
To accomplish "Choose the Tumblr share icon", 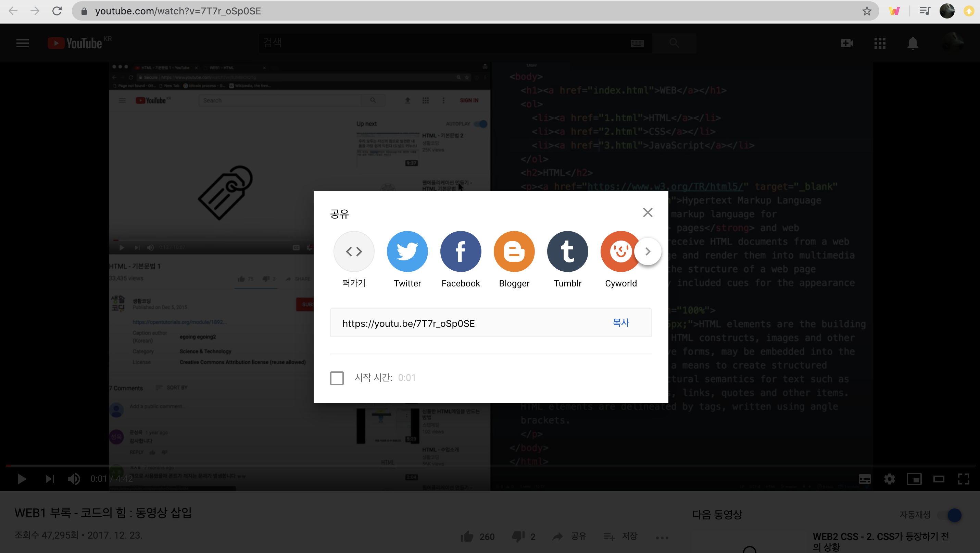I will 567,251.
